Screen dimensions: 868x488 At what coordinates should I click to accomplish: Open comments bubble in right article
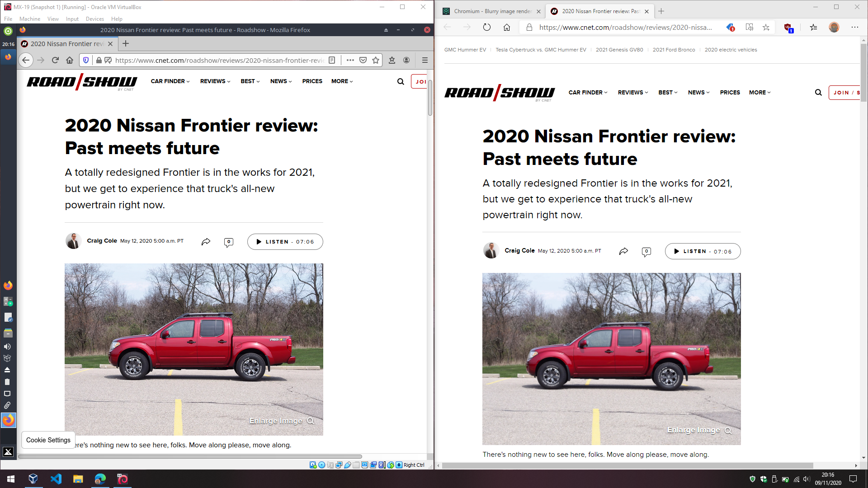[646, 252]
